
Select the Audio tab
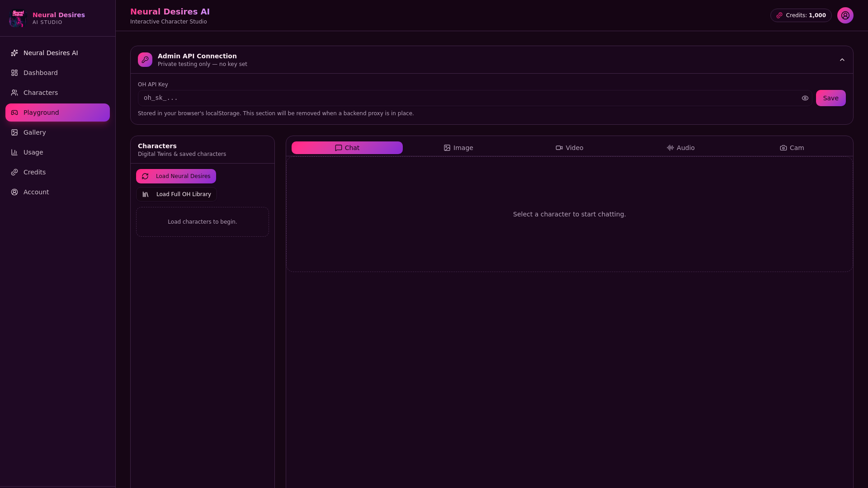681,148
